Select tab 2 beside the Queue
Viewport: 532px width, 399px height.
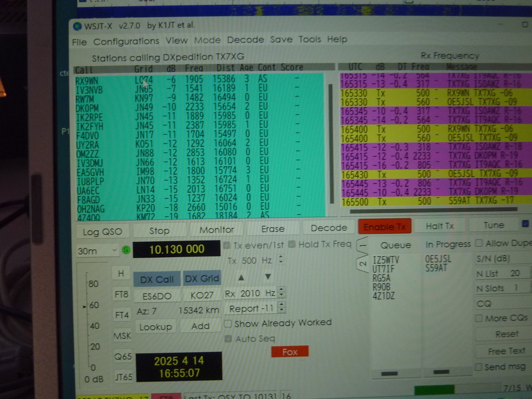coord(362,264)
